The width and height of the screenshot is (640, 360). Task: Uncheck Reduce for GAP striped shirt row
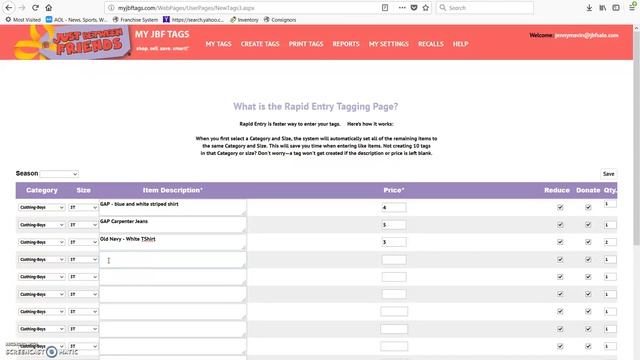[x=560, y=207]
